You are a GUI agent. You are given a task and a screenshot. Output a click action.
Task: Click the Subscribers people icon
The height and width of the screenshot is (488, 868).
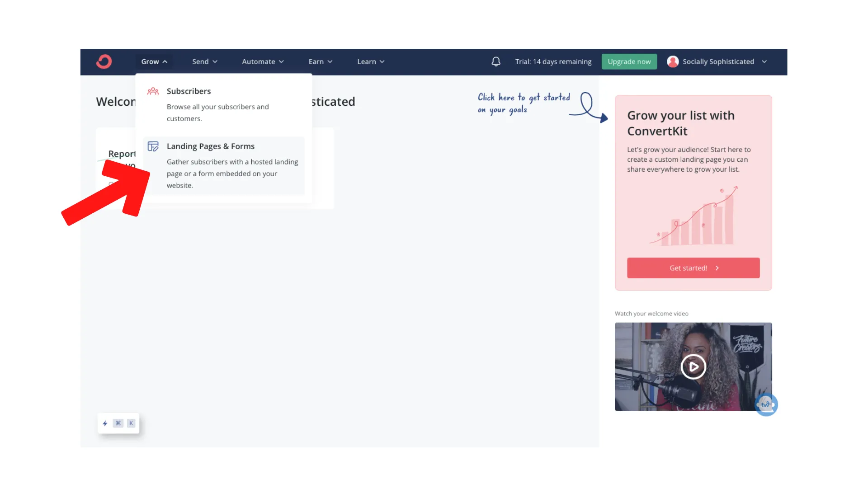pos(153,91)
